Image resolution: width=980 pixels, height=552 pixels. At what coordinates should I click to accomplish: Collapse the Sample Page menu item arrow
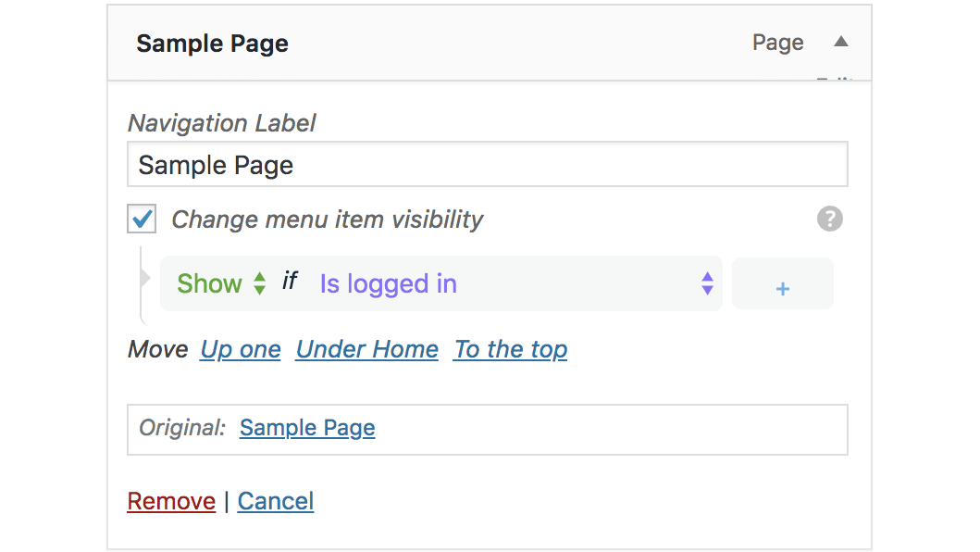(x=840, y=42)
